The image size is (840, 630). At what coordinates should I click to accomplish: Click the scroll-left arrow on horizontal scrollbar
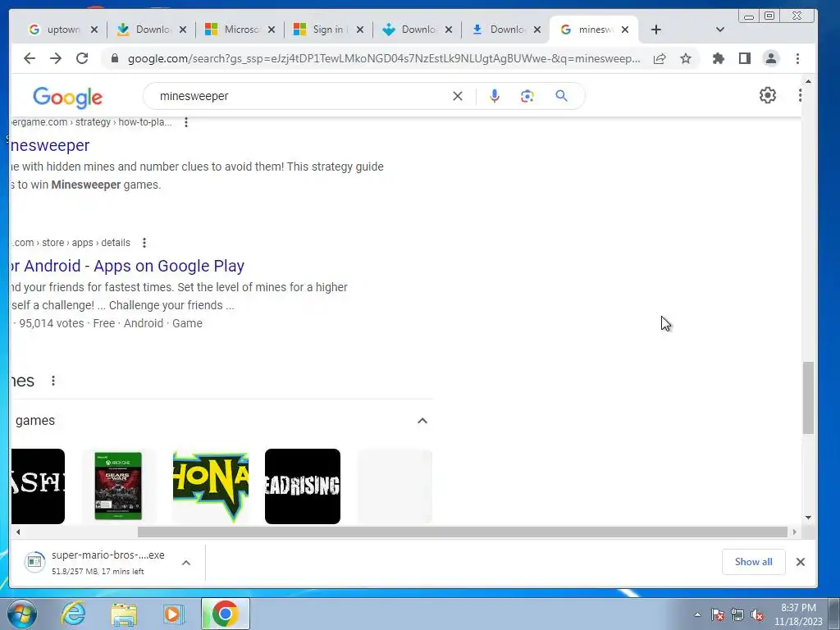(18, 532)
